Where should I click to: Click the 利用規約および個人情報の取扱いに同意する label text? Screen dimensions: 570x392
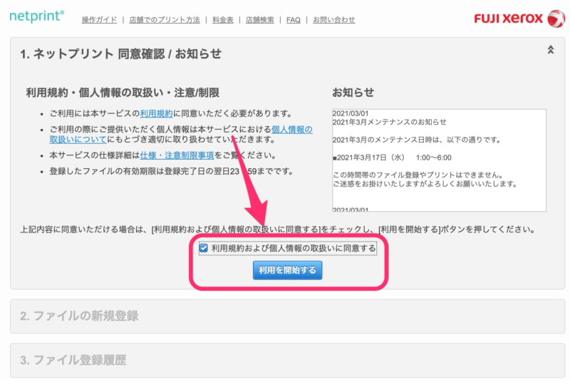pos(293,248)
